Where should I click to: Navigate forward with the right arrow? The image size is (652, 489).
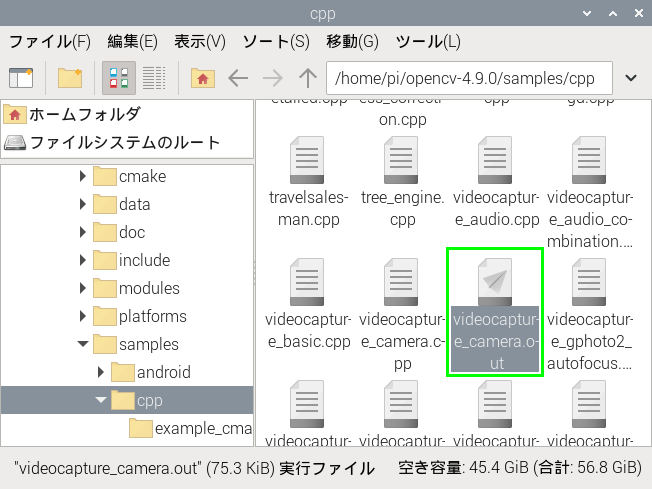pos(273,78)
